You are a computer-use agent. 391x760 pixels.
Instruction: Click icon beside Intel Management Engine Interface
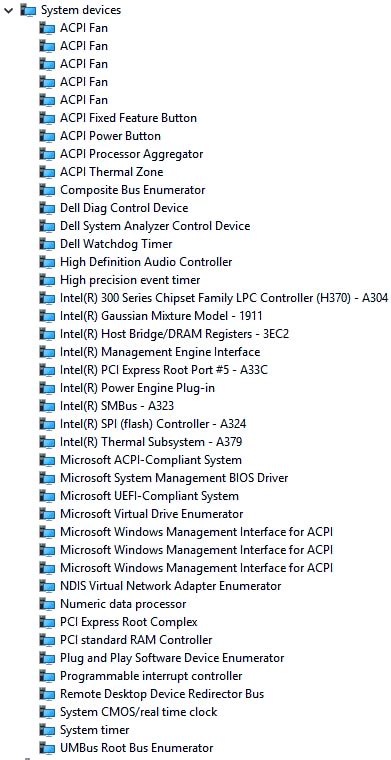(47, 351)
